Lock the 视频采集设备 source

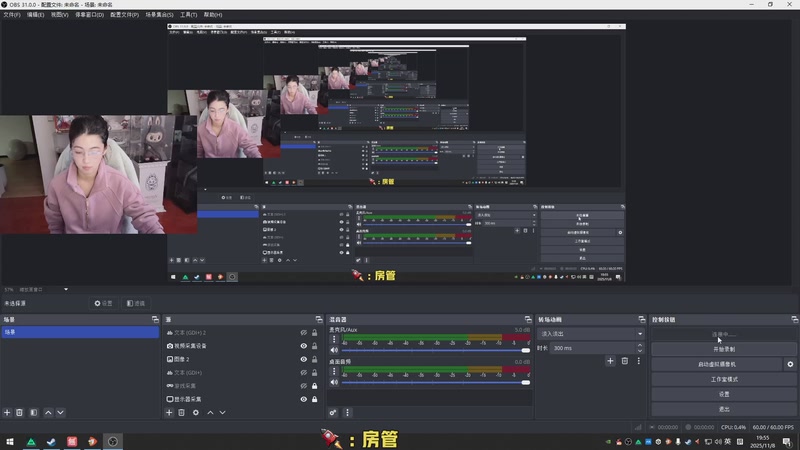coord(314,346)
